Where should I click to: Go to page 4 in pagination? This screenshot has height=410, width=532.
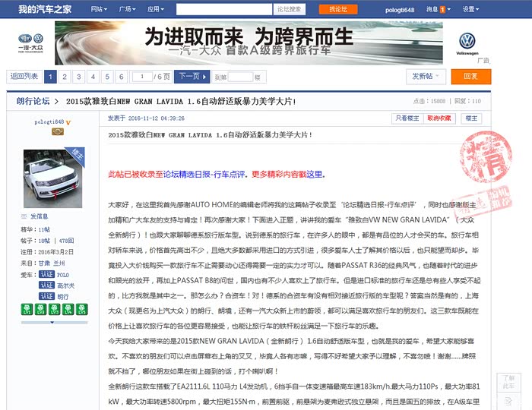click(x=93, y=77)
